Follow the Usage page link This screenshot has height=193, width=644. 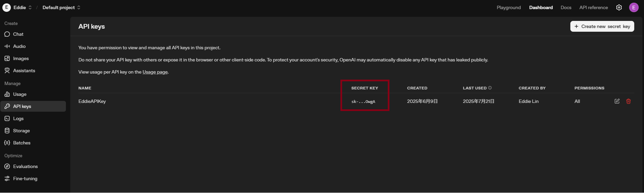click(x=155, y=72)
